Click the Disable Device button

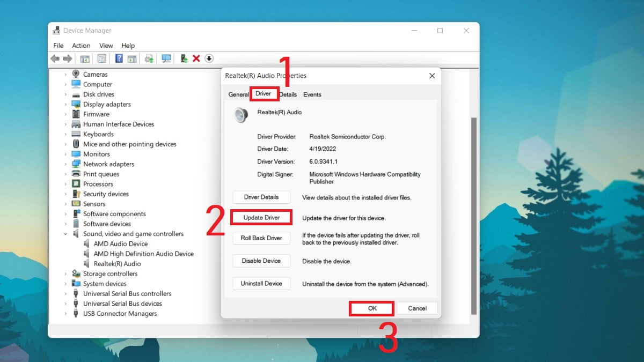pyautogui.click(x=261, y=261)
